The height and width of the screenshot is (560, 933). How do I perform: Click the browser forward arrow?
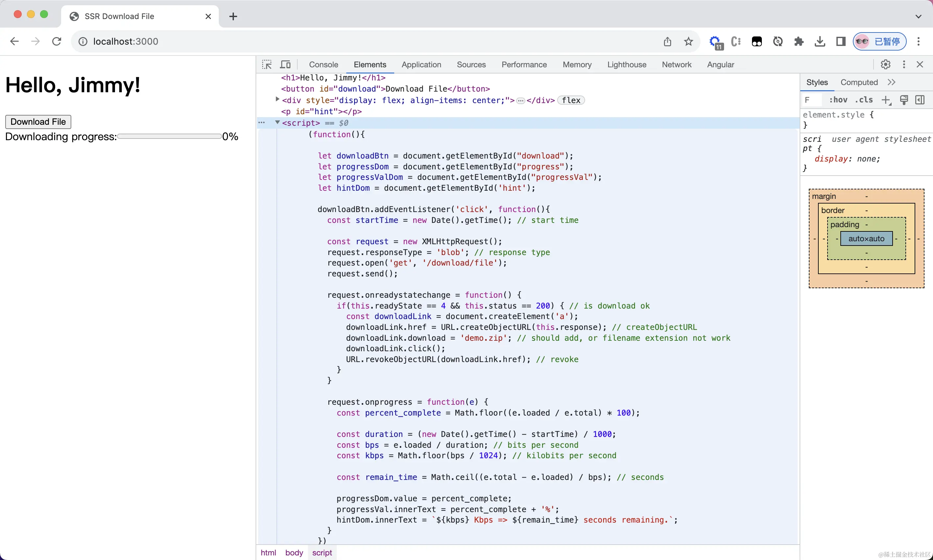[x=35, y=41]
